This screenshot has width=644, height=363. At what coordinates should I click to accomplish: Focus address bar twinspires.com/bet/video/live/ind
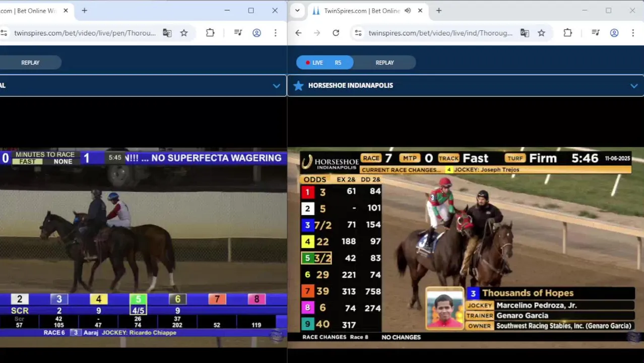pyautogui.click(x=440, y=33)
